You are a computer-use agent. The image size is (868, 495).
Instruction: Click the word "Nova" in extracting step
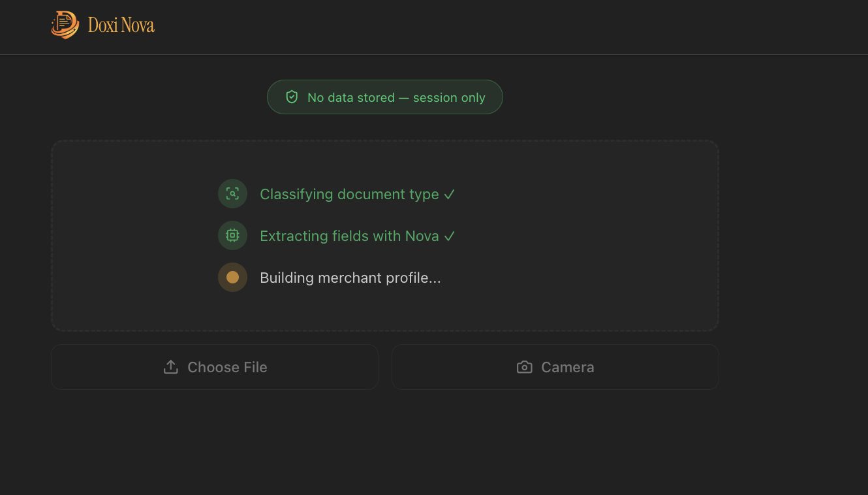422,236
